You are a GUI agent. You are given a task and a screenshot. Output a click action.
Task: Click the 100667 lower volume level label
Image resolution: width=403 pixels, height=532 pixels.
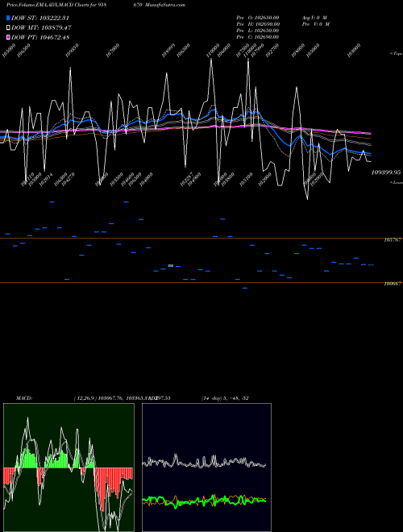click(x=393, y=284)
